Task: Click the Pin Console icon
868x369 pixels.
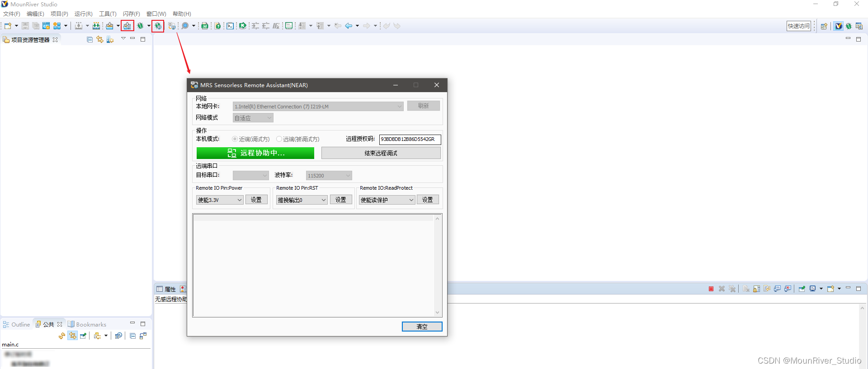Action: [802, 289]
